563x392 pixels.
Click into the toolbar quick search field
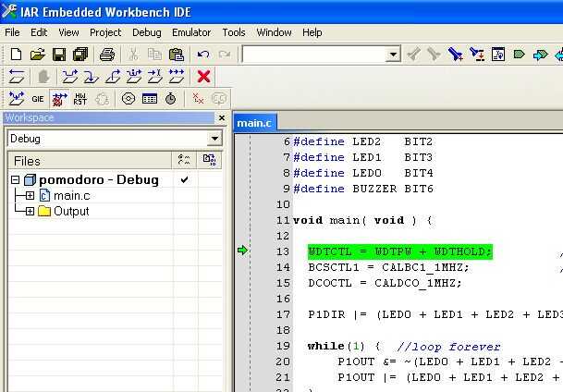[315, 55]
